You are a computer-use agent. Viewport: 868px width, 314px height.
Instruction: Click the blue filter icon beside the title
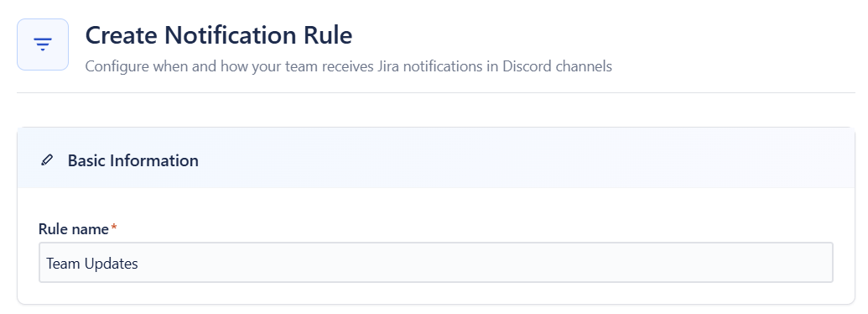43,44
